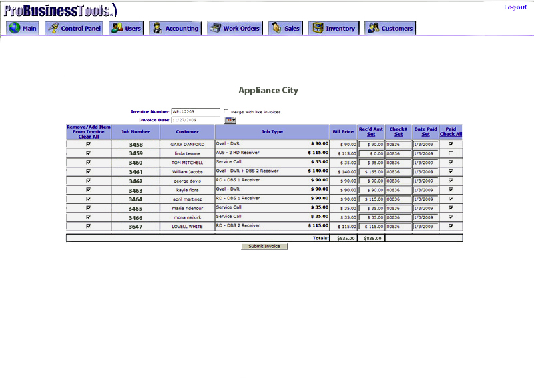Click the Main globe icon
Screen dimensions: 534x392
pos(15,28)
